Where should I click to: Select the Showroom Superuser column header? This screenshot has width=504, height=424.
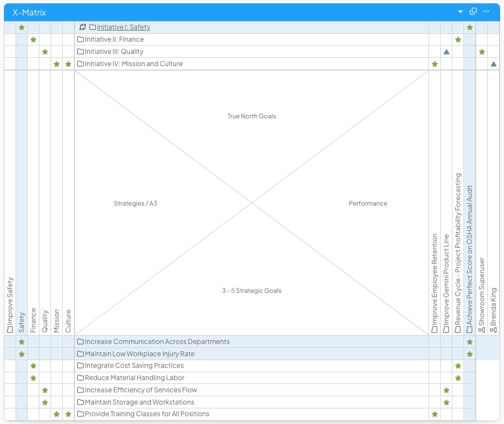pos(482,295)
